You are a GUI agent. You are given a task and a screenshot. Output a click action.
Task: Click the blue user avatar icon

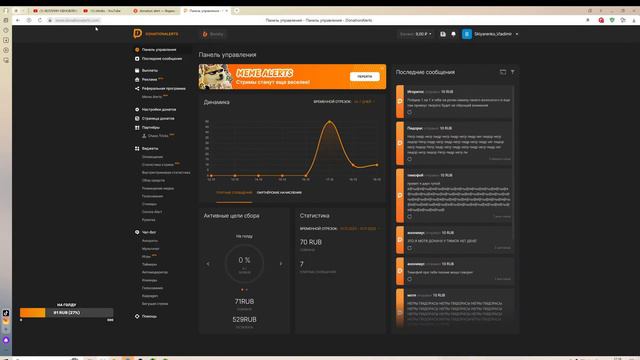coord(467,34)
